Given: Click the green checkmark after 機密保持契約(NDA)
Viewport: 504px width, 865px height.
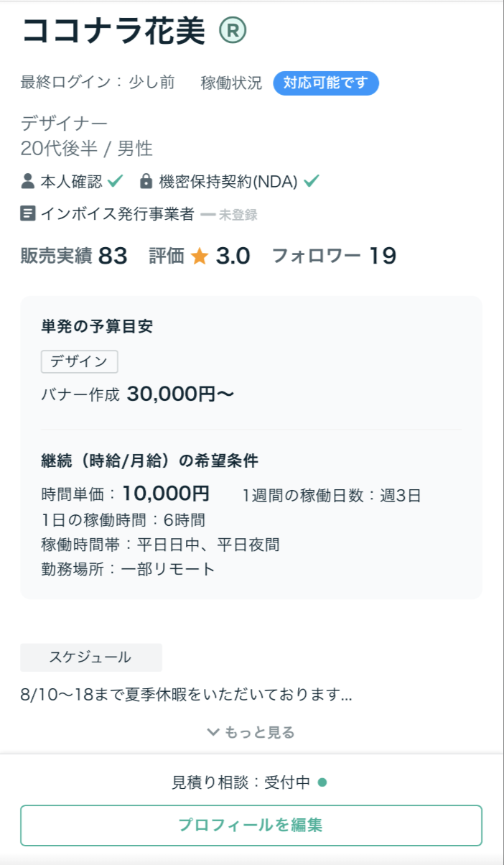Looking at the screenshot, I should 311,181.
